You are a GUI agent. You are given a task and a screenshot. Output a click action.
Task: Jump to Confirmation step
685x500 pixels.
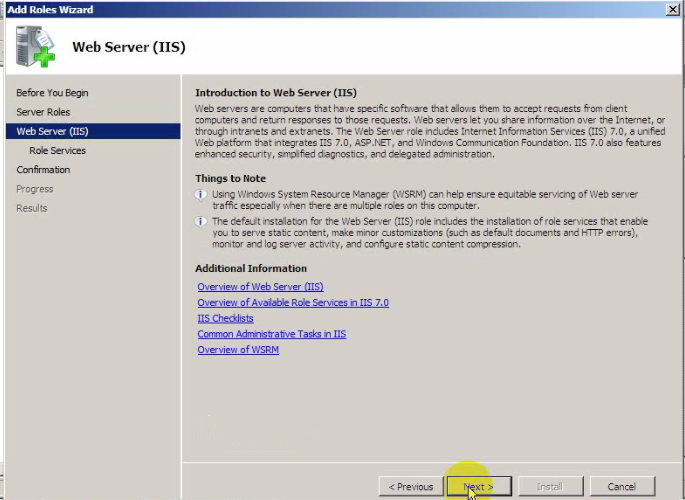coord(43,169)
